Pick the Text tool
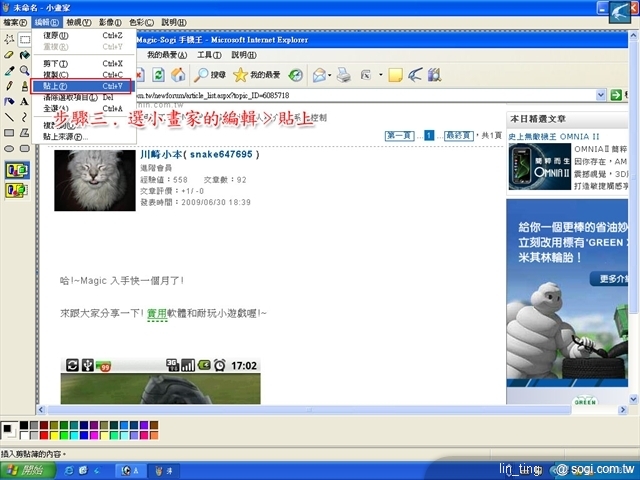640x480 pixels. pyautogui.click(x=25, y=102)
